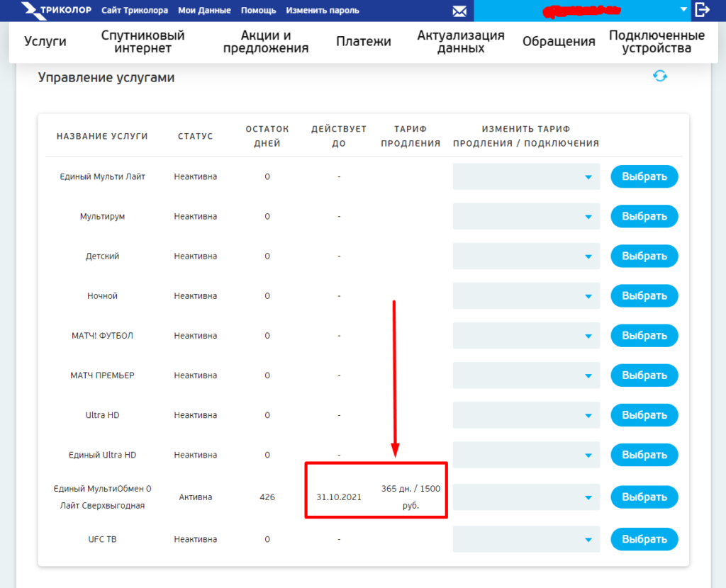Open Мои Данные link
Viewport: 726px width, 588px height.
pos(204,10)
